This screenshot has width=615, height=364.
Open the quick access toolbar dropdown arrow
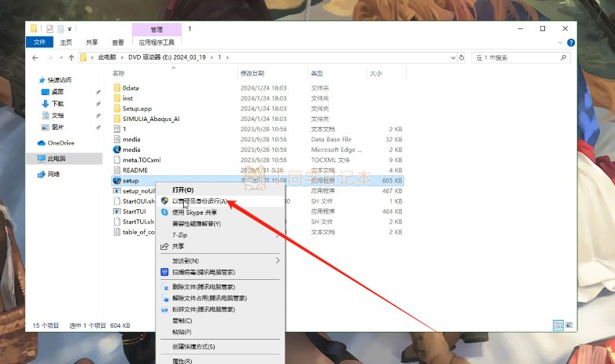click(x=69, y=29)
